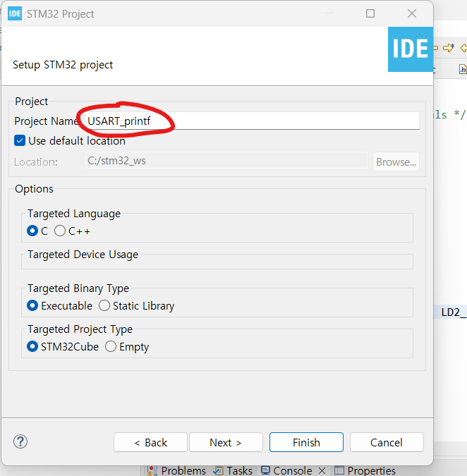The image size is (467, 476).
Task: Select C as targeted language
Action: pos(32,231)
